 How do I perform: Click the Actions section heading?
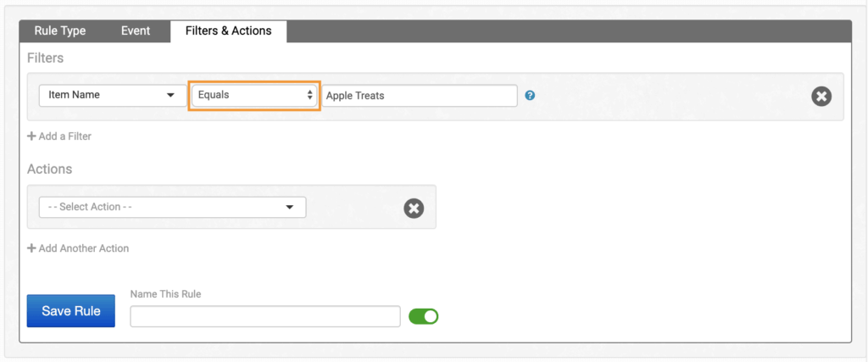point(49,169)
